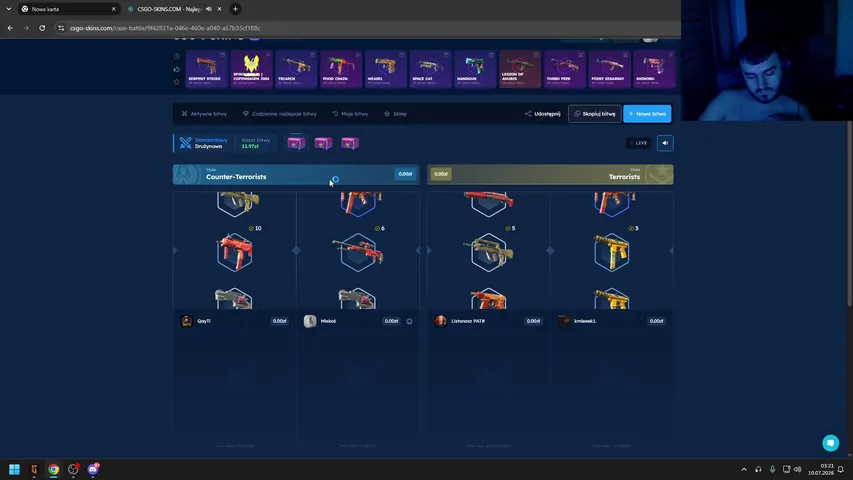
Task: Open the Aktywne bitwy tab
Action: [x=204, y=114]
